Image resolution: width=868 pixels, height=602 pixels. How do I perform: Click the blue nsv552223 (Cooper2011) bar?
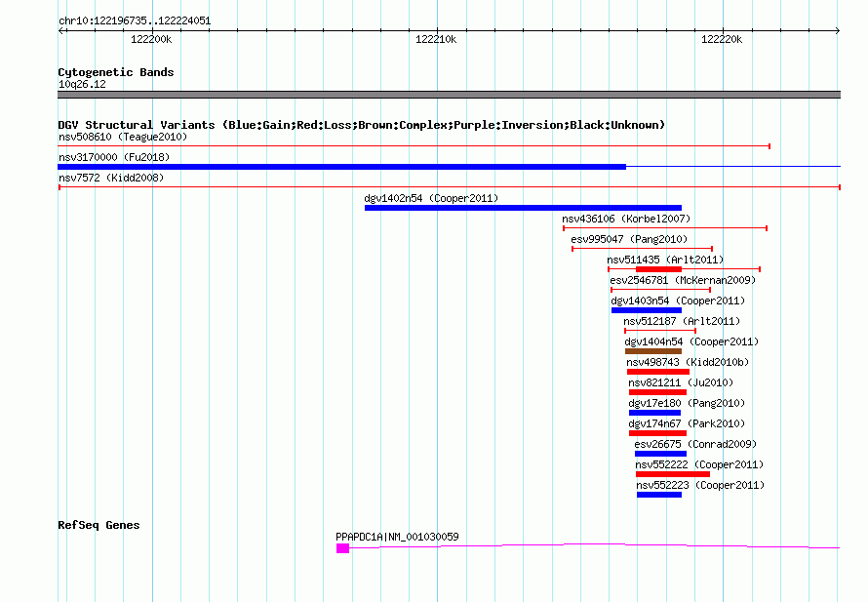tap(659, 495)
